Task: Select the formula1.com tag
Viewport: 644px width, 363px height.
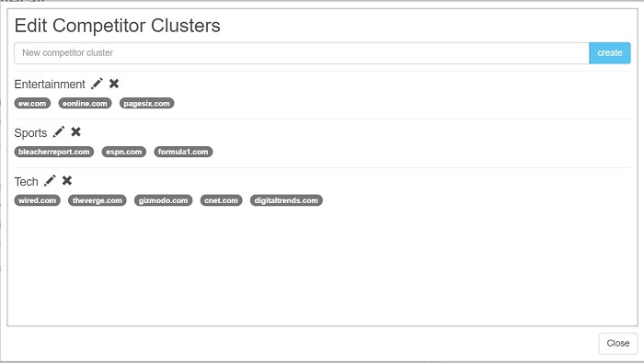Action: click(183, 152)
